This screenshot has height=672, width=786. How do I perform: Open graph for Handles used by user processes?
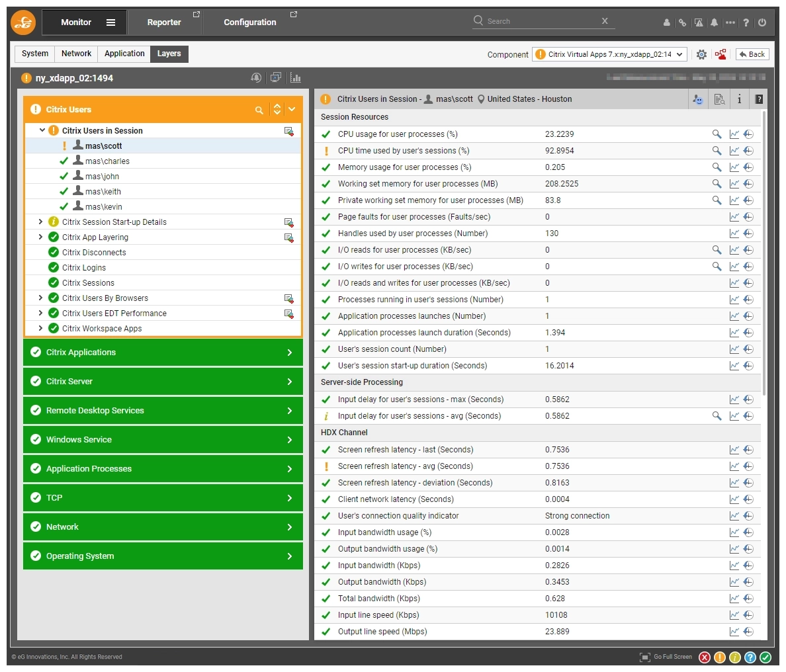734,233
